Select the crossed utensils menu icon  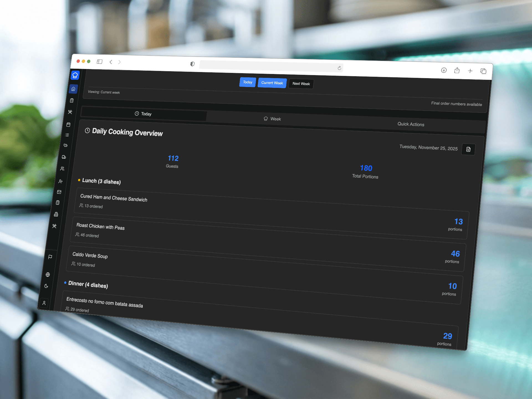(x=70, y=112)
